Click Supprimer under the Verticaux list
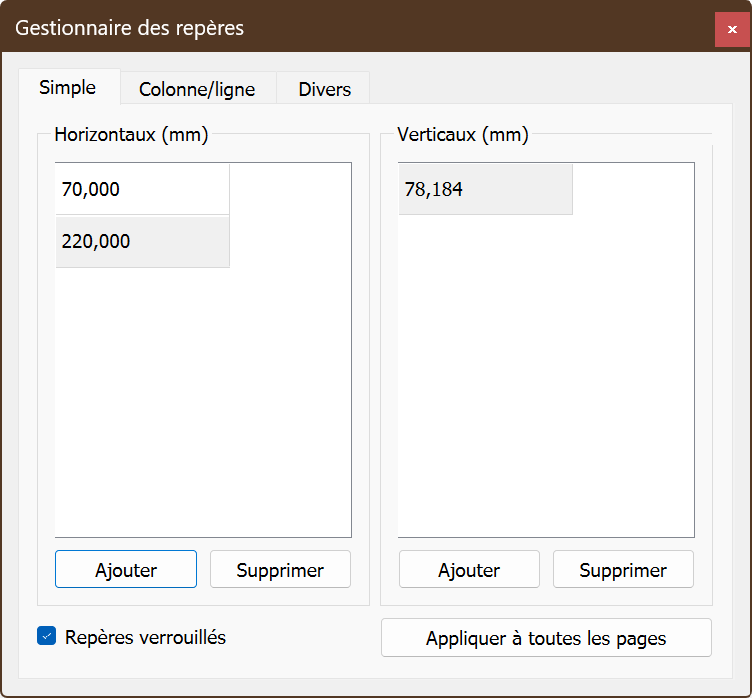Screen dimensions: 752x698 (x=623, y=570)
